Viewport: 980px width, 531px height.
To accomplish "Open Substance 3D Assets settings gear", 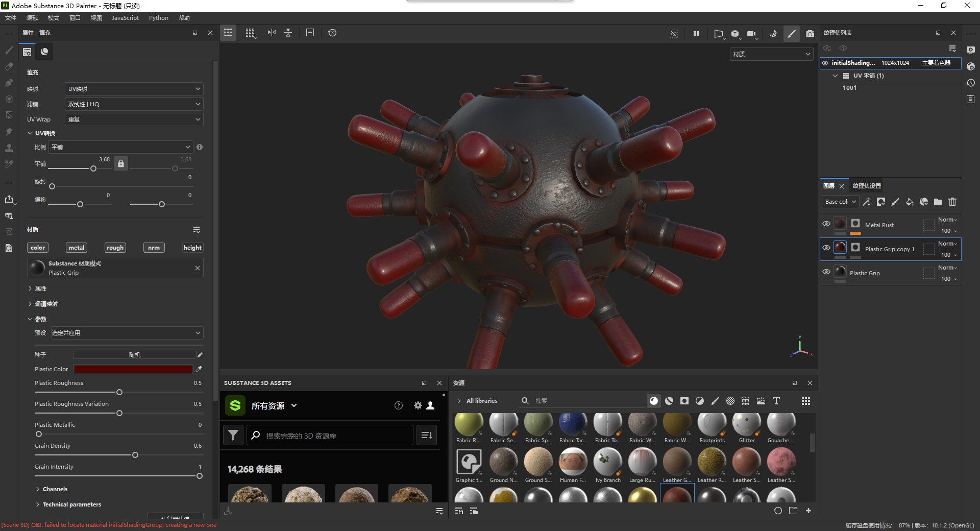I will tap(418, 405).
